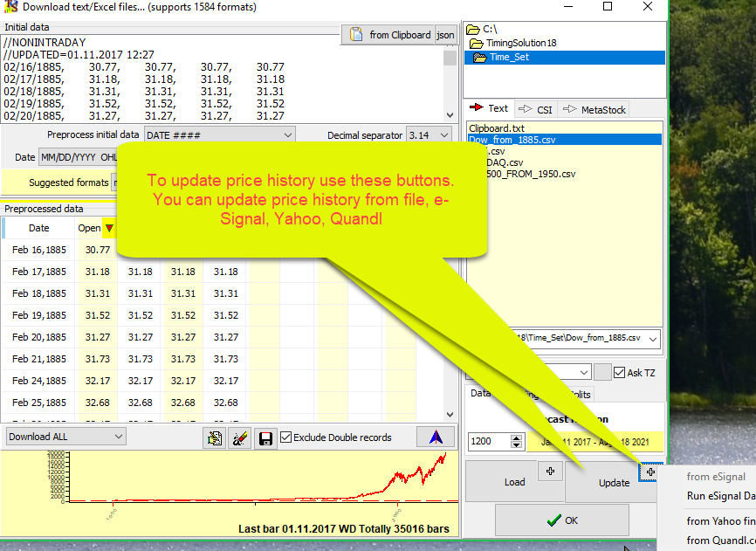Choose 'from Yahoo finance' in the popup menu
Viewport: 756px width, 551px height.
point(720,520)
